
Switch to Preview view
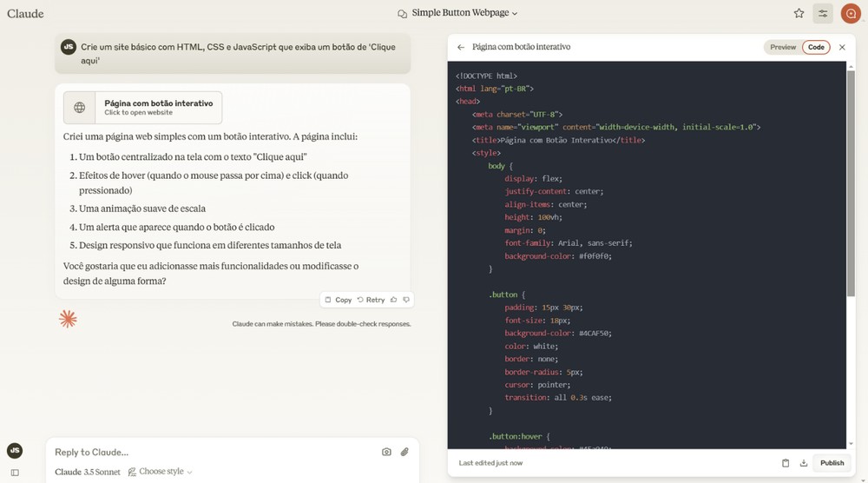tap(782, 47)
